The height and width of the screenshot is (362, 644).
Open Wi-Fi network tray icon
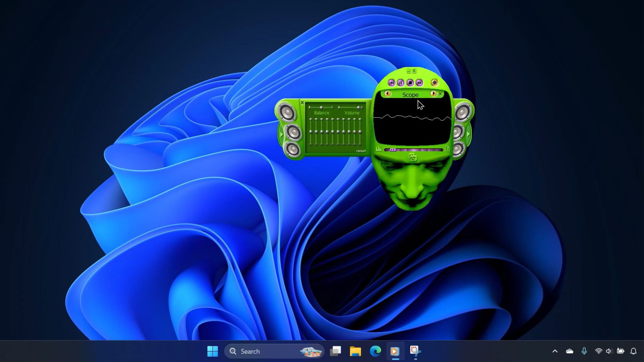coord(598,351)
